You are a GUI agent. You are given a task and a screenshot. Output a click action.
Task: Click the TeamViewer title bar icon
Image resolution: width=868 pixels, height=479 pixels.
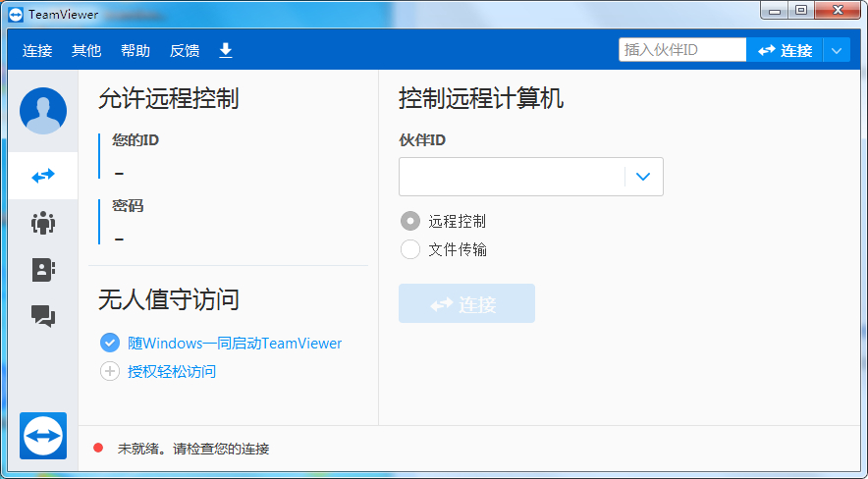click(x=16, y=15)
